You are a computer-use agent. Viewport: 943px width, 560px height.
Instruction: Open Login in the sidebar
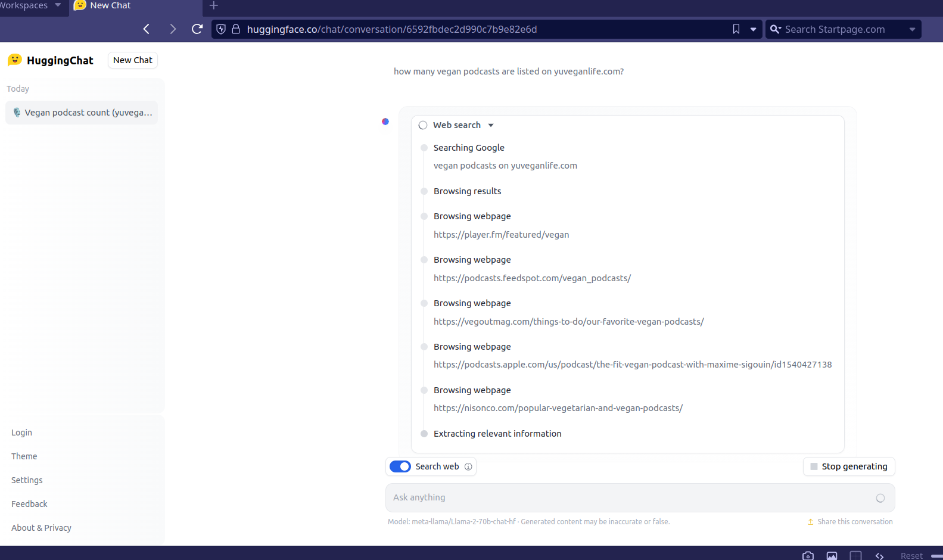21,433
